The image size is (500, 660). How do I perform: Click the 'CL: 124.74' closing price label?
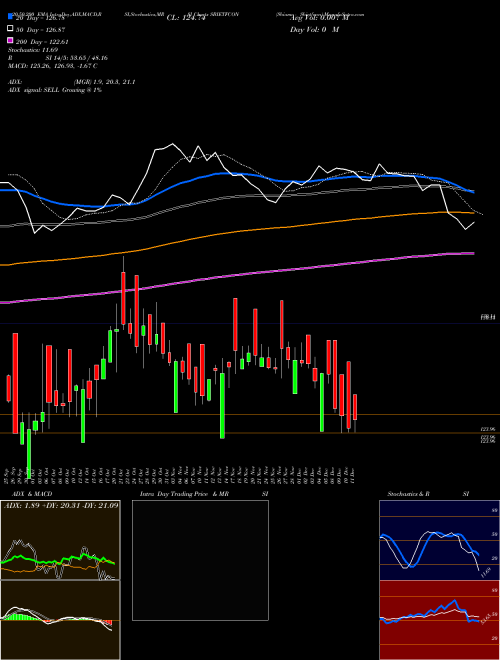click(186, 18)
